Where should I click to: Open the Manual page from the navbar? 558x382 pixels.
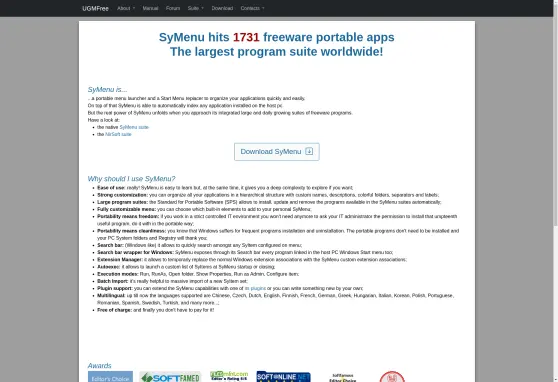coord(150,8)
